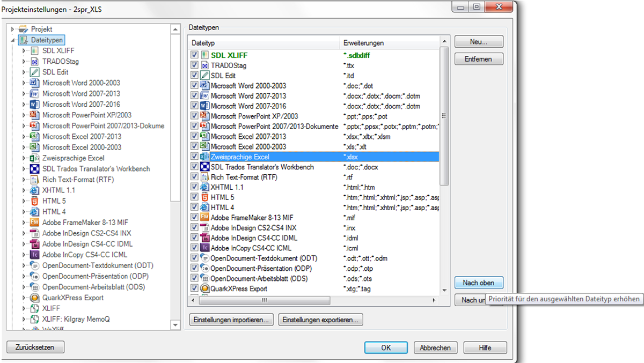Click the XHTML 1.1 icon in the list
The width and height of the screenshot is (644, 363).
tap(204, 187)
